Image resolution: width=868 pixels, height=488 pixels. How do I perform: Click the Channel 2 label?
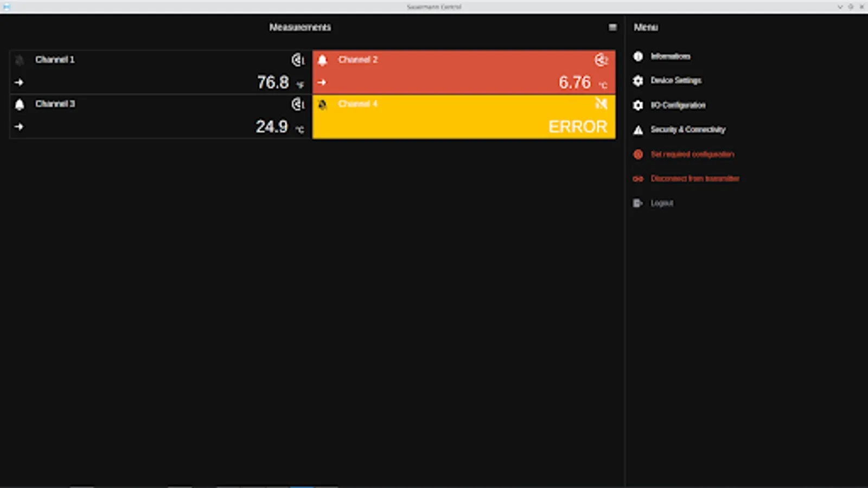pos(358,60)
